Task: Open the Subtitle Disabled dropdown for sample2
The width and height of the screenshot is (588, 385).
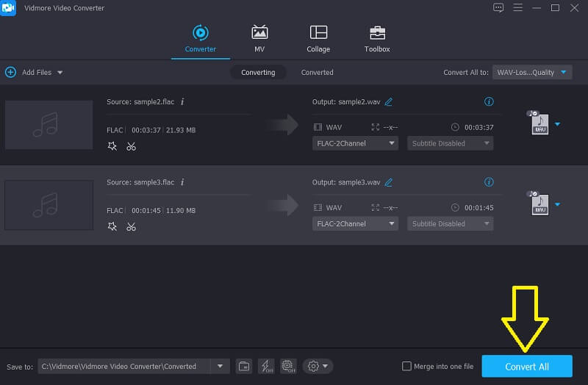Action: coord(451,143)
